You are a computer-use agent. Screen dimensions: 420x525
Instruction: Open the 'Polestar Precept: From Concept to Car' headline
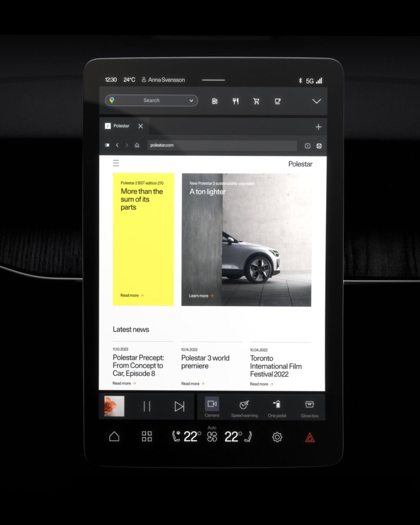click(138, 366)
